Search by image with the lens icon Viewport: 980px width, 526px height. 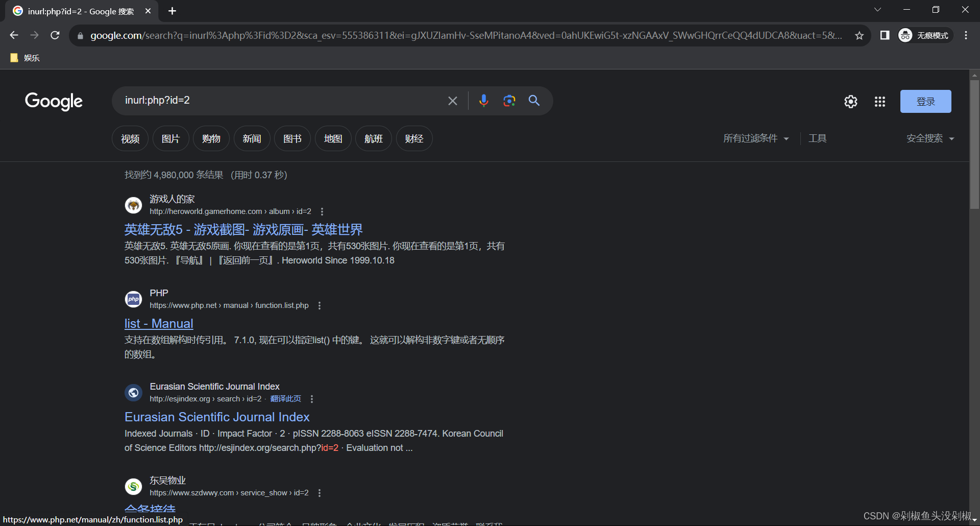509,101
